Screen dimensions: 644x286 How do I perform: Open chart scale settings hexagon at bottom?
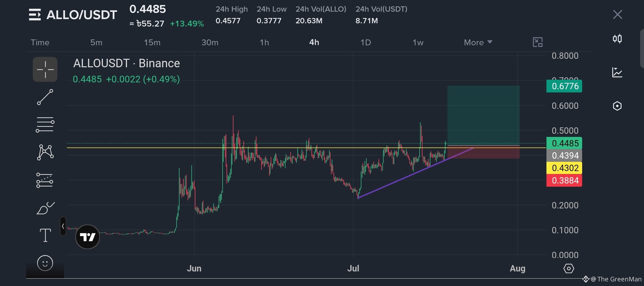click(569, 269)
